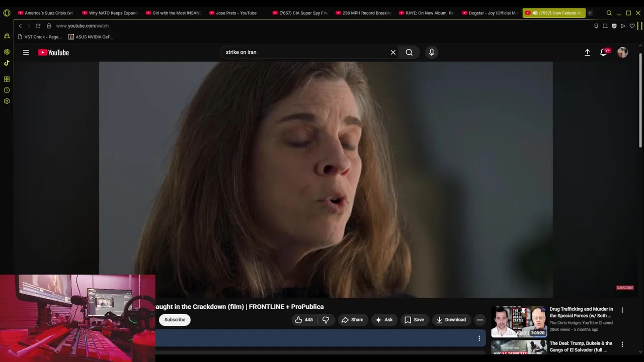Open the account avatar menu
644x362 pixels.
pos(622,52)
